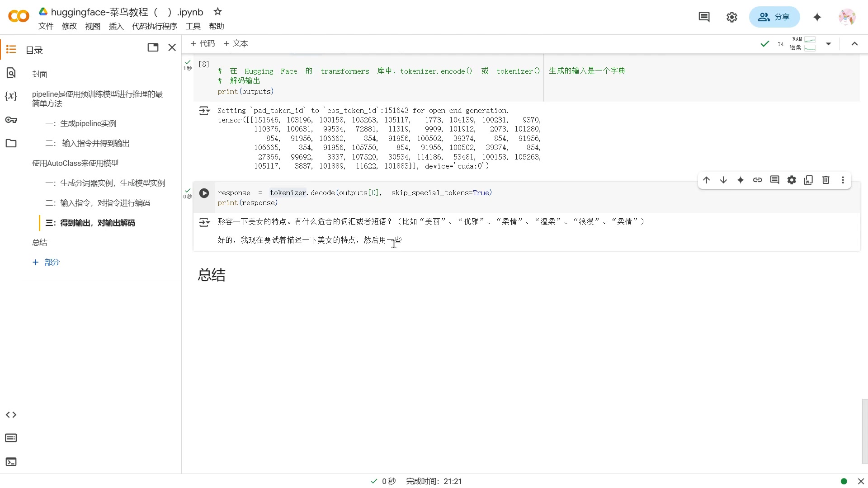This screenshot has width=868, height=488.
Task: Open the 工具 menu
Action: click(193, 26)
